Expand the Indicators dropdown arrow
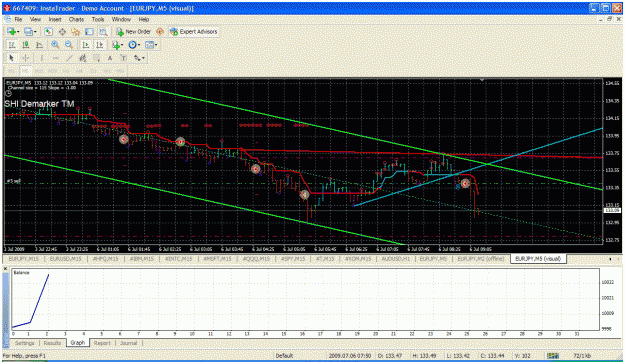The height and width of the screenshot is (362, 625). tap(122, 45)
